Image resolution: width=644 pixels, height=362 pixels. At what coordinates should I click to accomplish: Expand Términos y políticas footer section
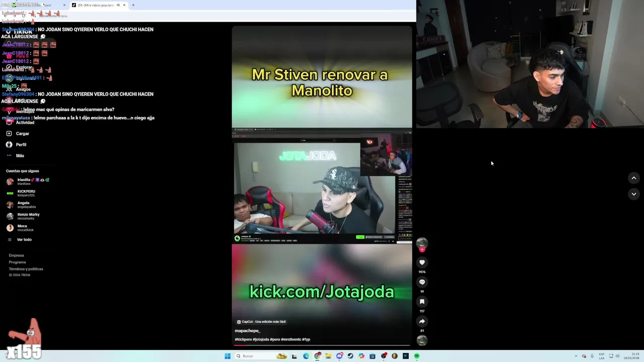(26, 269)
